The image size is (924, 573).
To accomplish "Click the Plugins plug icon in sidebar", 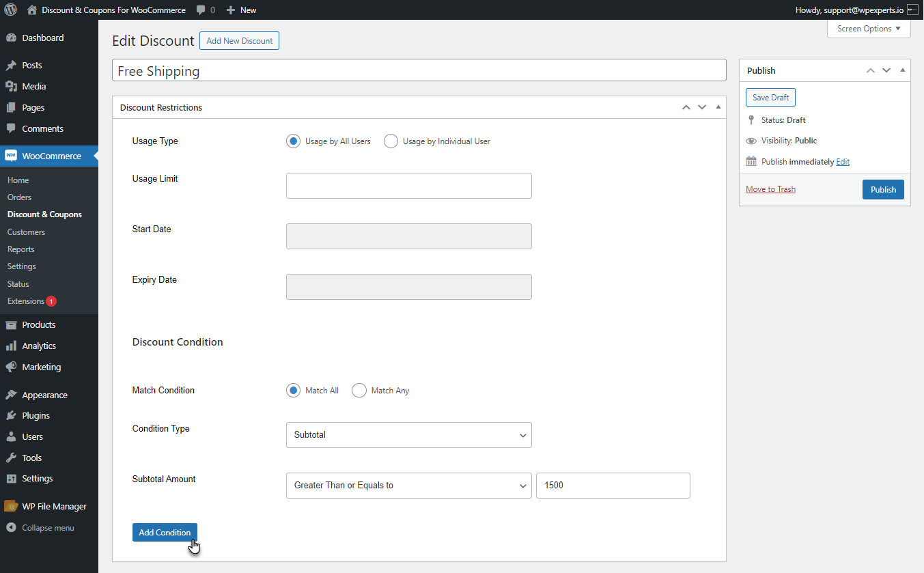I will (11, 415).
